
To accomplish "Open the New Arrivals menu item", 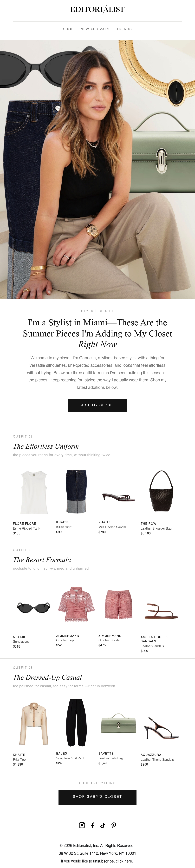I will [95, 29].
